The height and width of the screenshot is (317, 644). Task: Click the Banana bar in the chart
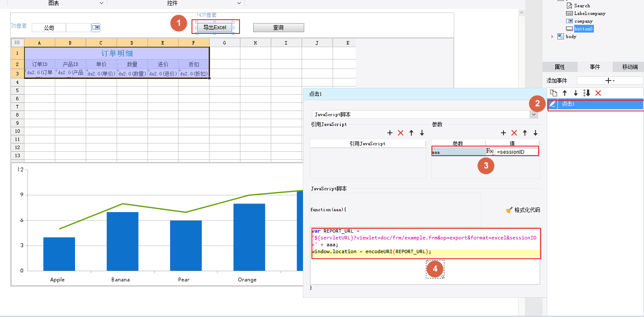coord(122,241)
